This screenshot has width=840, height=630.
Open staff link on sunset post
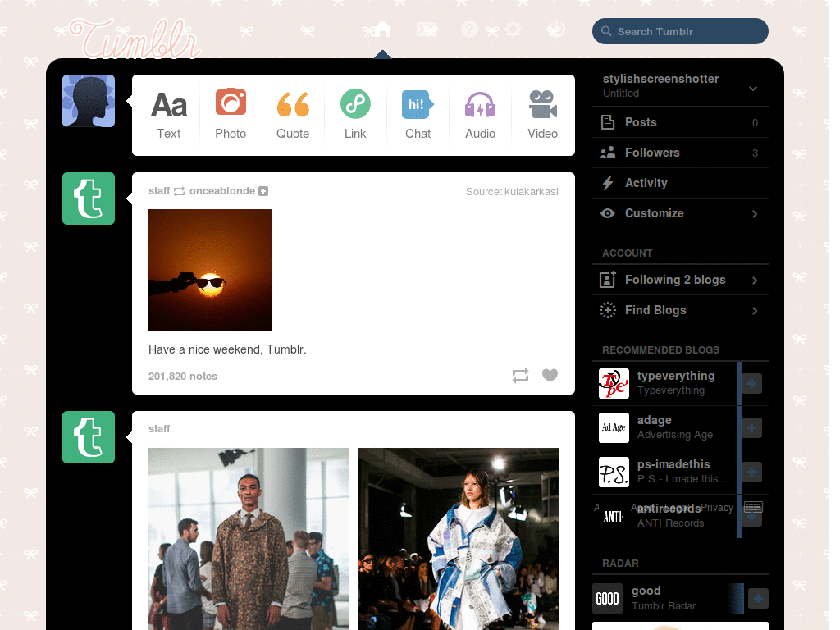tap(159, 191)
